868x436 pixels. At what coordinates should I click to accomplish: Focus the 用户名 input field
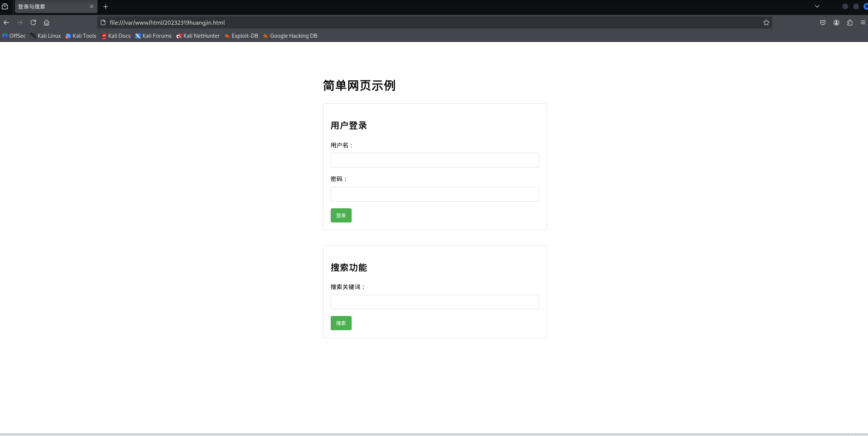click(x=435, y=160)
